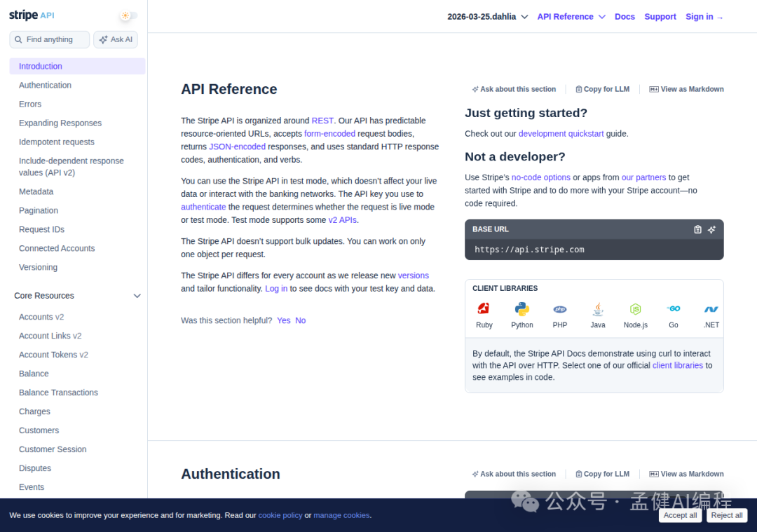Mark the Introduction section helpful with Yes

[x=283, y=320]
